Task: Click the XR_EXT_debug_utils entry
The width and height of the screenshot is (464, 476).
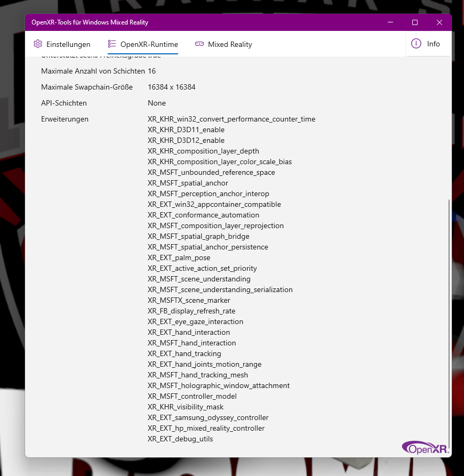Action: click(x=180, y=439)
